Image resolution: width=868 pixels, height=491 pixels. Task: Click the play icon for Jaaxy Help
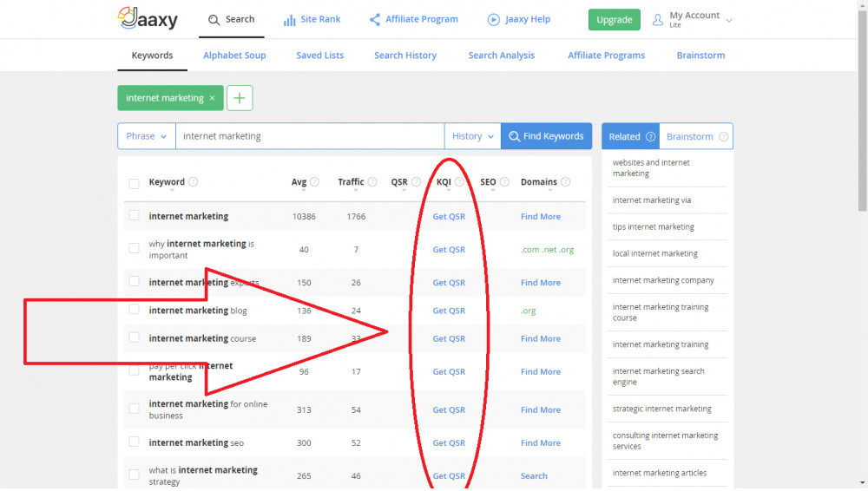tap(493, 20)
